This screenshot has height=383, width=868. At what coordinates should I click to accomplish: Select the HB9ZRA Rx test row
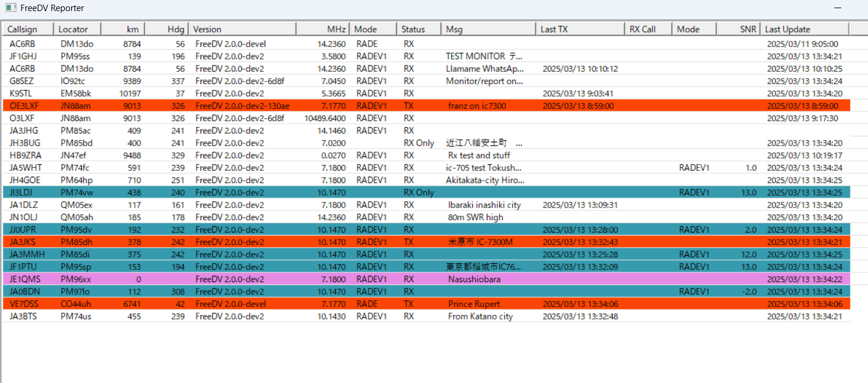233,155
